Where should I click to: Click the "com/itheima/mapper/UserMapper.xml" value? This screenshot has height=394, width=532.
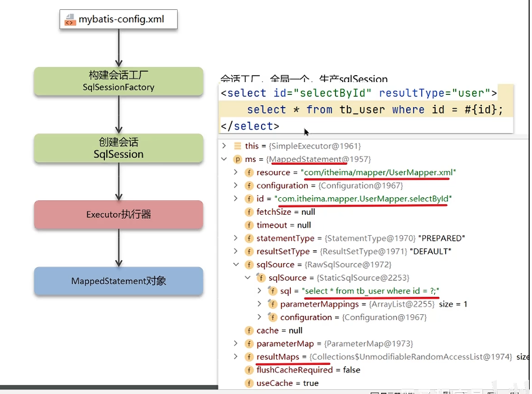point(378,172)
